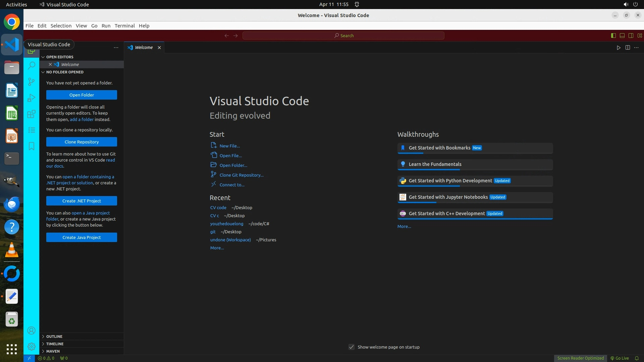The height and width of the screenshot is (362, 644).
Task: Open the Terminal menu
Action: 124,26
